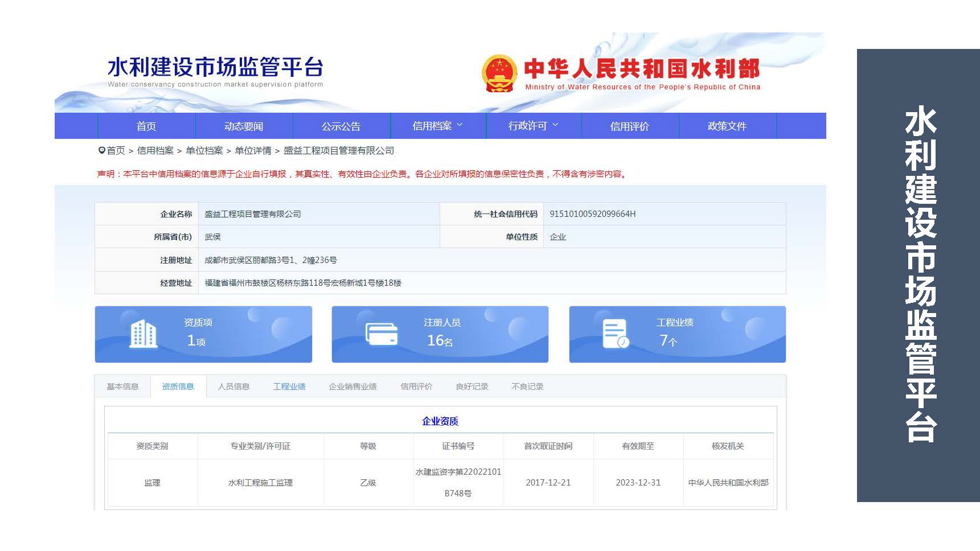Click the expiry date 2023-12-31 cell
This screenshot has width=980, height=551.
click(x=638, y=483)
